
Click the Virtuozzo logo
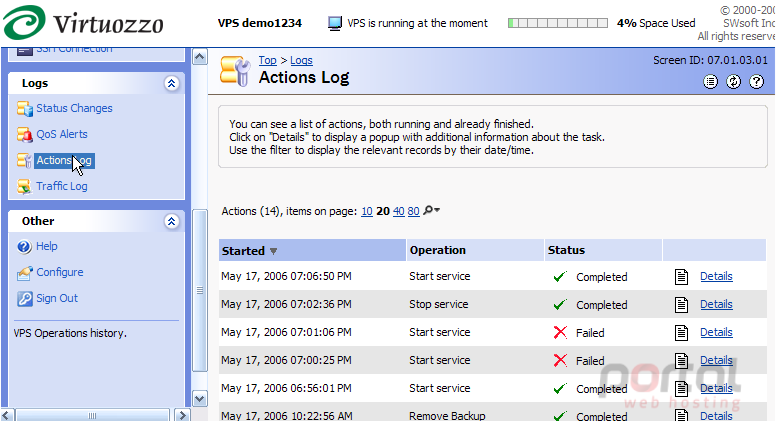pyautogui.click(x=83, y=23)
